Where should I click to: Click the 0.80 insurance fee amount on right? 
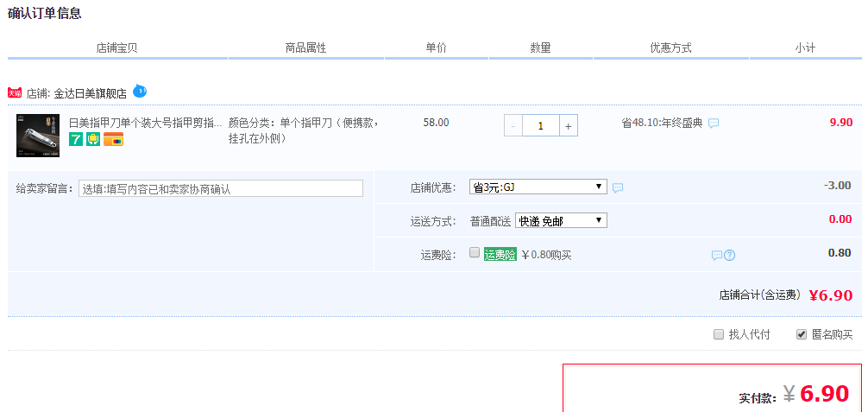(x=840, y=253)
